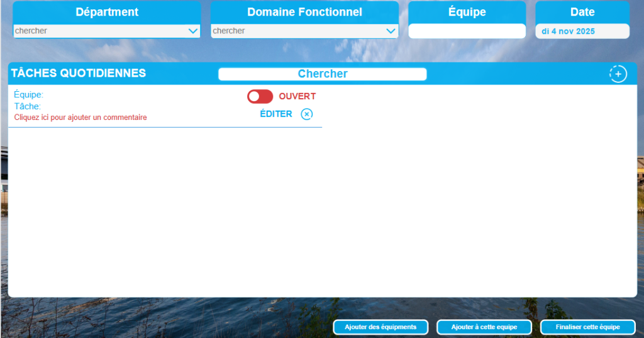Click the Date header label
The image size is (644, 338).
[x=582, y=12]
